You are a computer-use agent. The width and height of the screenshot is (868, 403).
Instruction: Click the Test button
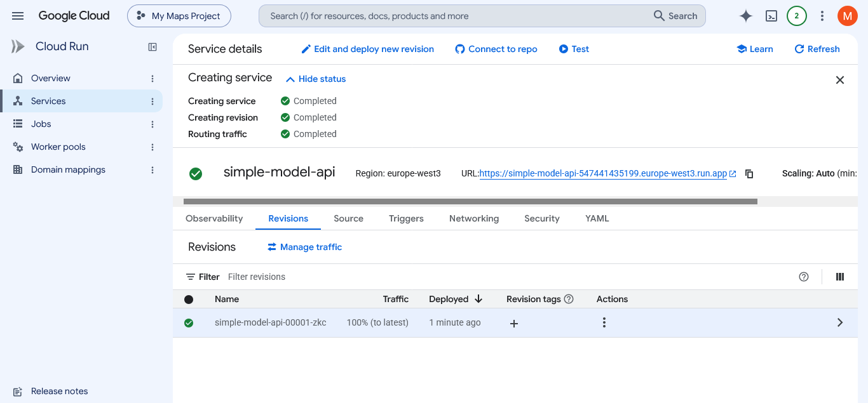coord(574,49)
